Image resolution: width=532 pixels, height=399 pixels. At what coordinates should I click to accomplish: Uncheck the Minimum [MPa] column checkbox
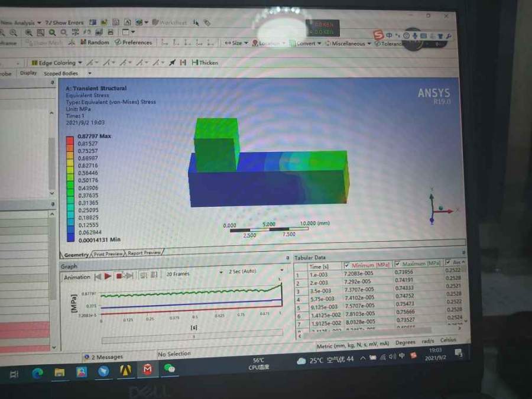pyautogui.click(x=346, y=265)
